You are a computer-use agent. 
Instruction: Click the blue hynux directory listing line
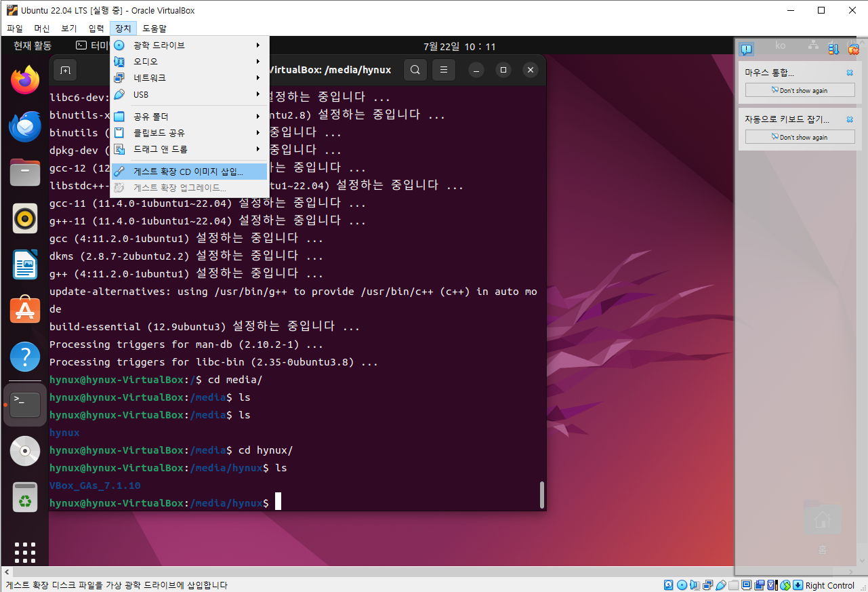pos(64,433)
